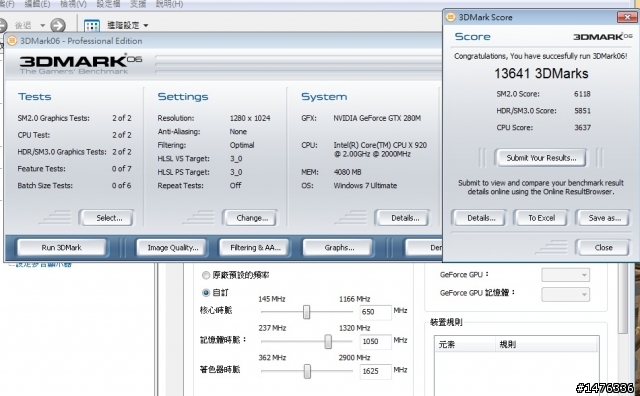Expand the 後退 back history dropdown arrow

[x=42, y=25]
